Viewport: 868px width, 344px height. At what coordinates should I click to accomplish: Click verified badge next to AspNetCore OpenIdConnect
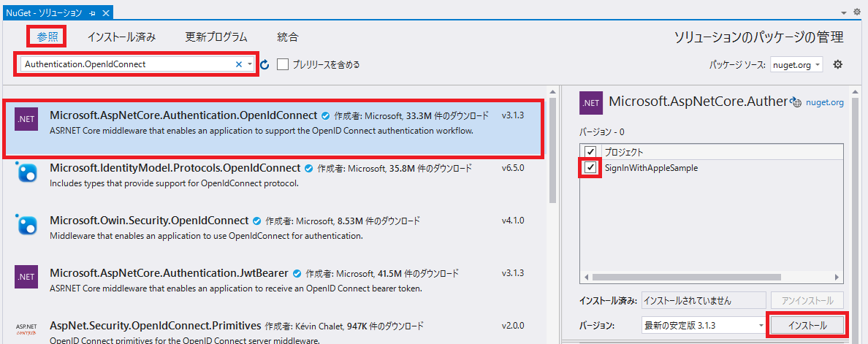(x=325, y=116)
